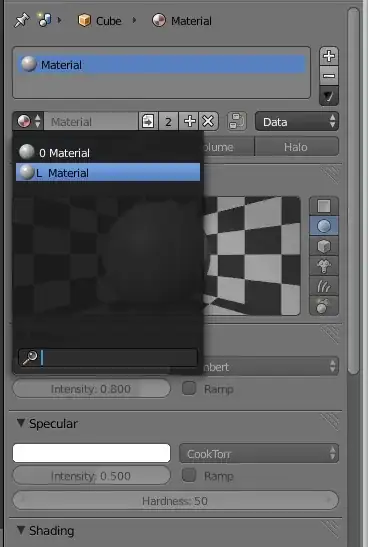
Task: Set preview to monkey head
Action: coord(324,266)
